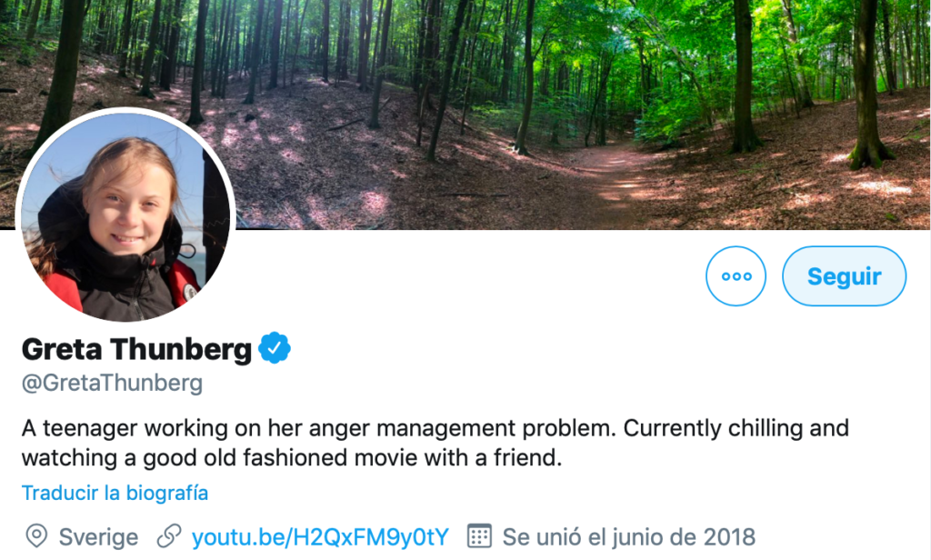Click the chain link icon

[169, 536]
